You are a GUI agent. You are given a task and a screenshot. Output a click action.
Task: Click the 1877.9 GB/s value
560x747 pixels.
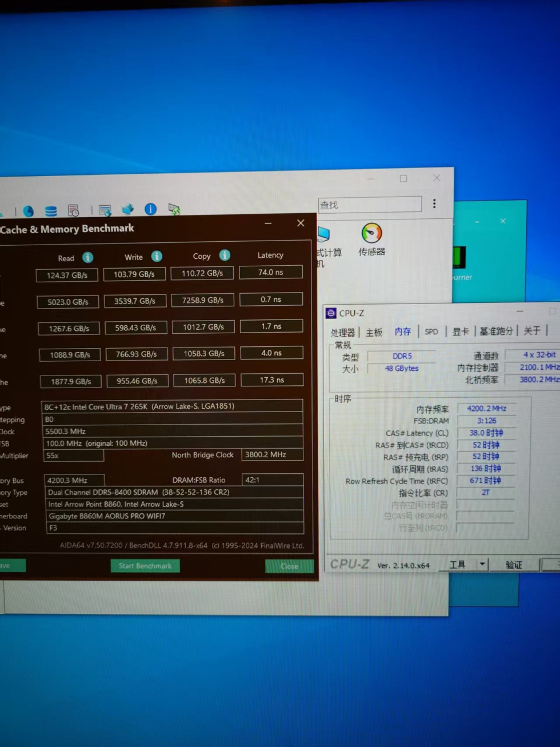(x=71, y=381)
